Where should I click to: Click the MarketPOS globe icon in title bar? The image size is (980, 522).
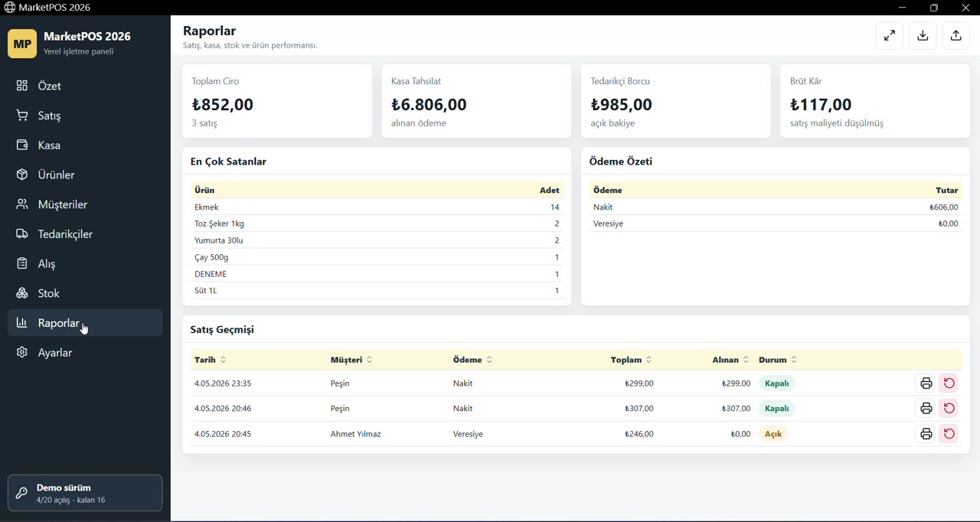[9, 8]
